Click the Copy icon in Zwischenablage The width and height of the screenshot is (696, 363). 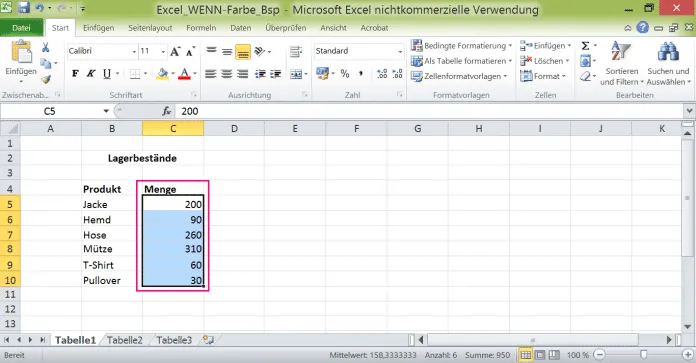point(45,63)
